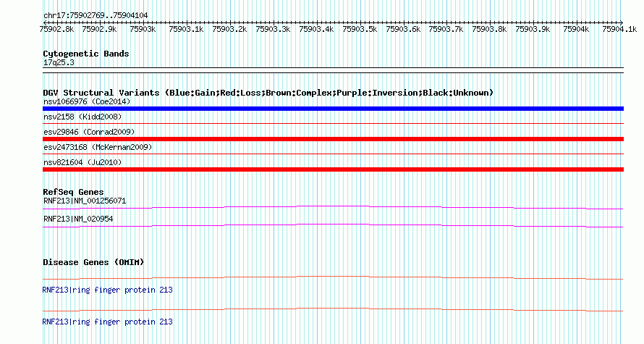
Task: Click the 75903.5k ruler tick label
Action: click(x=360, y=29)
